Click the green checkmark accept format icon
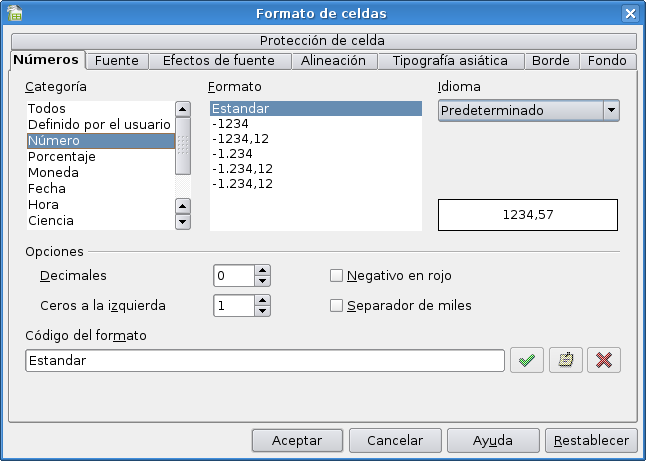The height and width of the screenshot is (461, 646). 527,360
